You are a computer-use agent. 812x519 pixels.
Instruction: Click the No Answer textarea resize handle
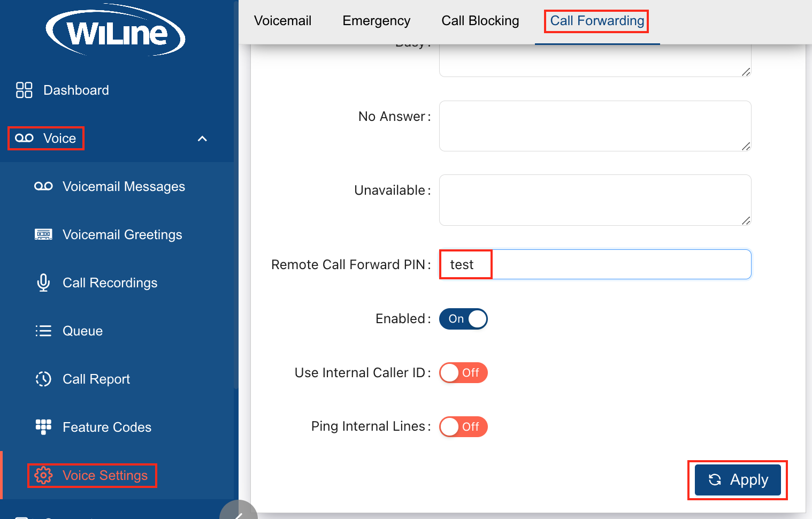click(746, 146)
